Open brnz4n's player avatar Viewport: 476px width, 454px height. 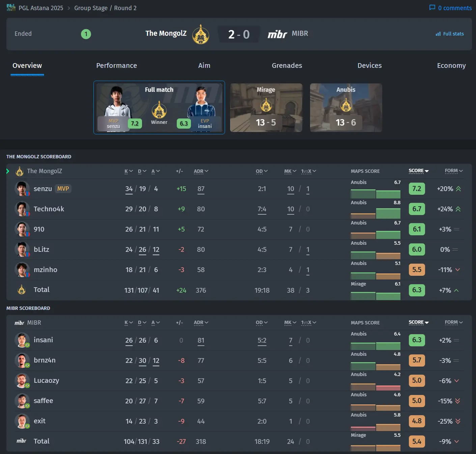click(x=22, y=360)
